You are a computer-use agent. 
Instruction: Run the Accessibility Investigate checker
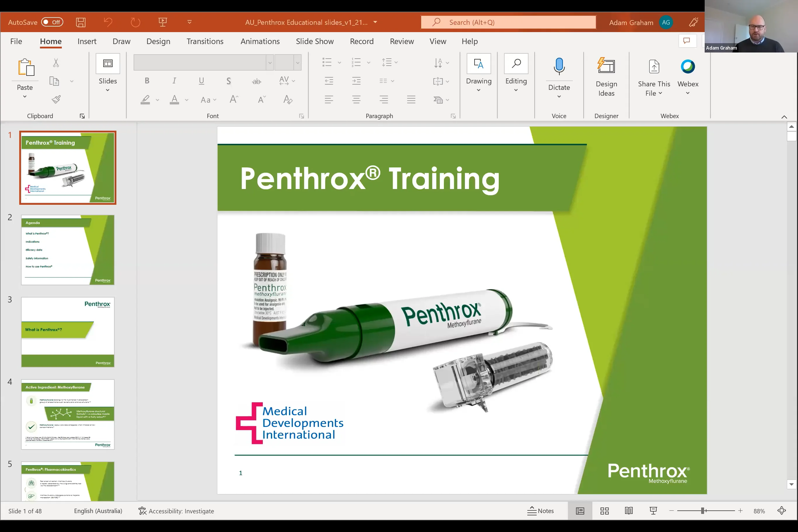click(x=176, y=511)
